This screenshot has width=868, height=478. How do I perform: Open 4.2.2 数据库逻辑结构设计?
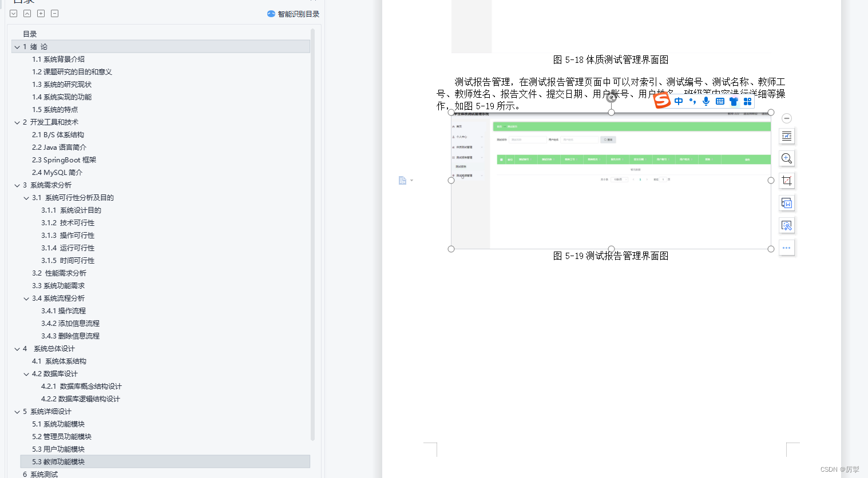click(81, 399)
